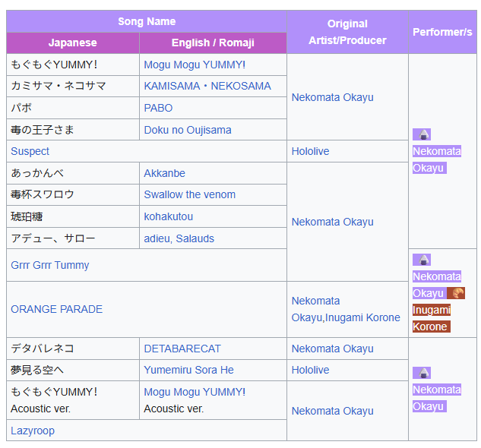Open Nekomata Okayu performer link in duet cell
The image size is (481, 448).
click(x=437, y=285)
